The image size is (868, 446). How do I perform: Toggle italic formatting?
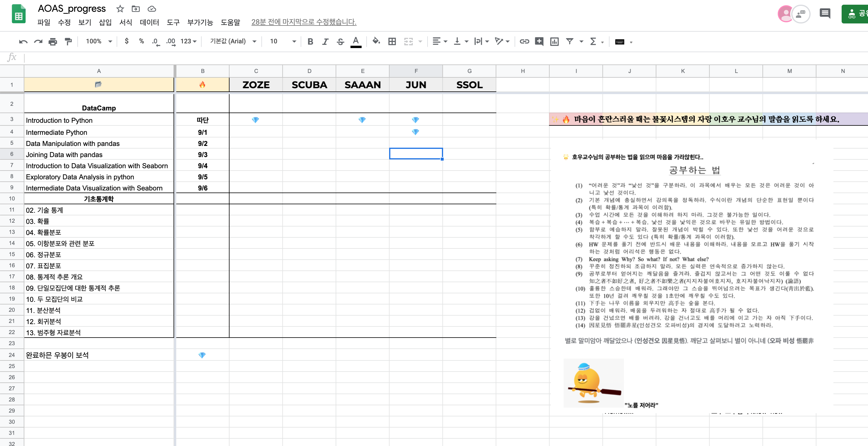[x=325, y=41]
